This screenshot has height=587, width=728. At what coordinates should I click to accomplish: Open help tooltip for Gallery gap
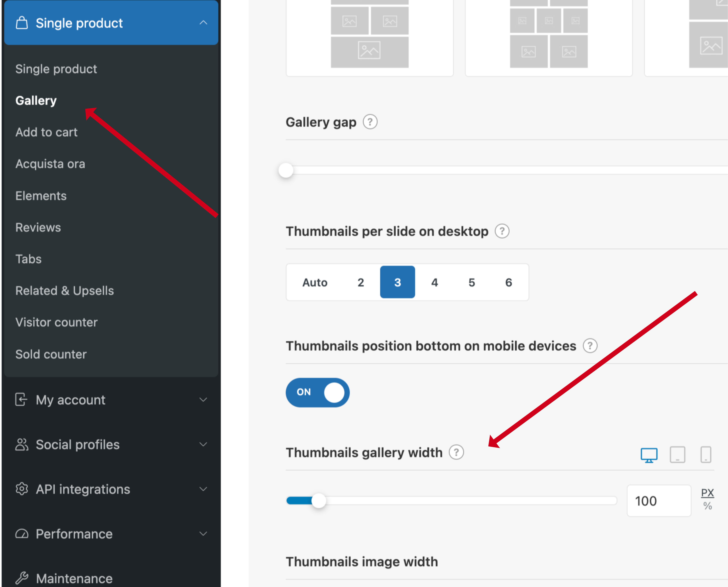[x=370, y=122]
